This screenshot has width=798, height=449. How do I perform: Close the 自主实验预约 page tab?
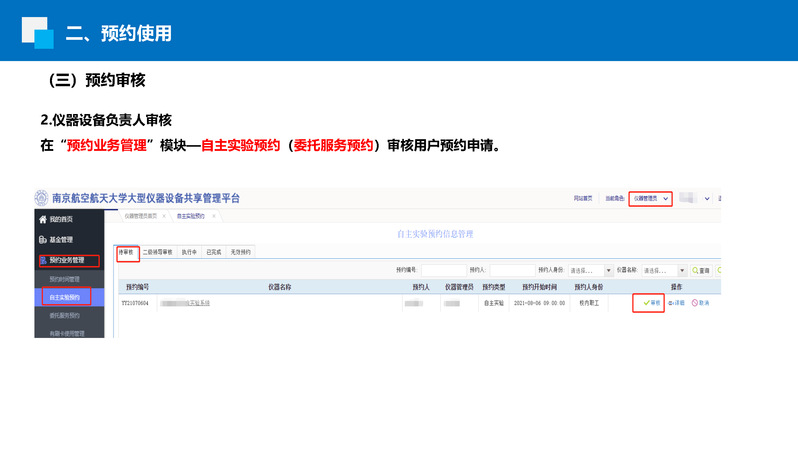(x=213, y=216)
